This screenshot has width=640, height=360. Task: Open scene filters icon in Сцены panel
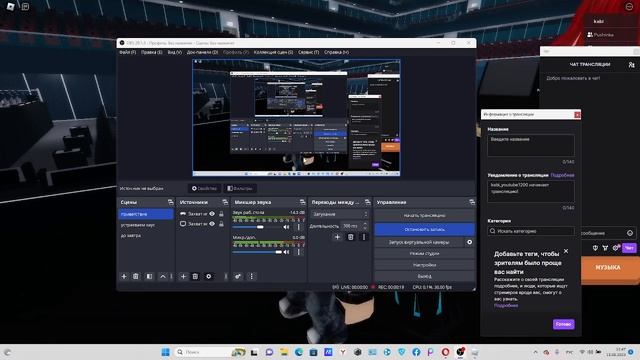(x=149, y=276)
